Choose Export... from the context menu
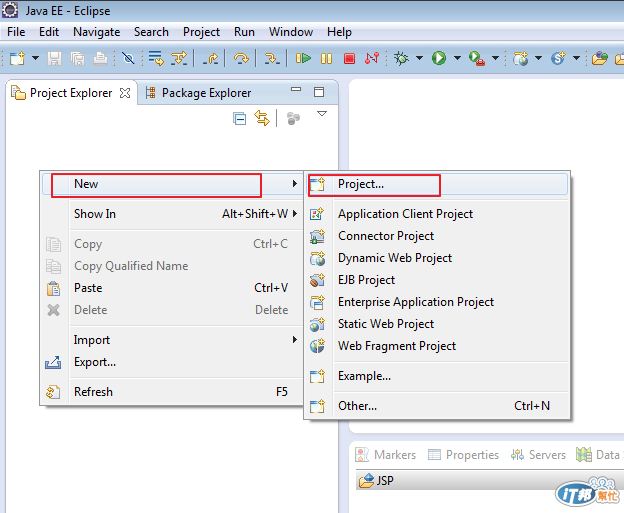Image resolution: width=624 pixels, height=513 pixels. (x=172, y=362)
